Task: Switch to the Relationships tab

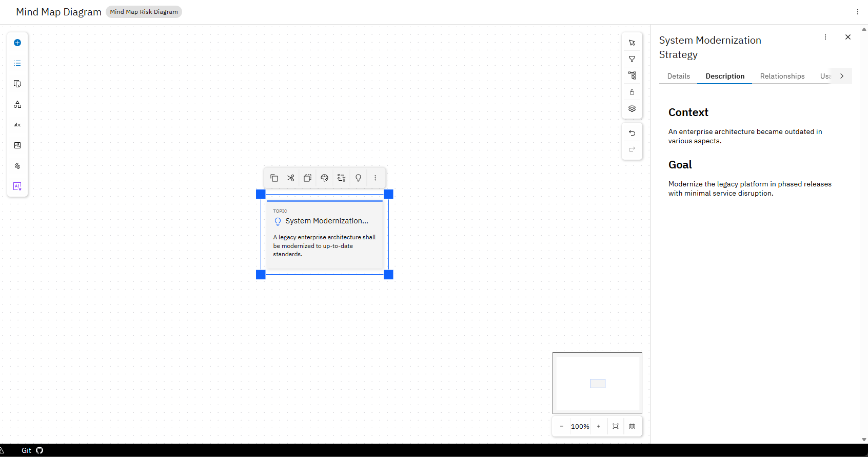Action: tap(782, 76)
